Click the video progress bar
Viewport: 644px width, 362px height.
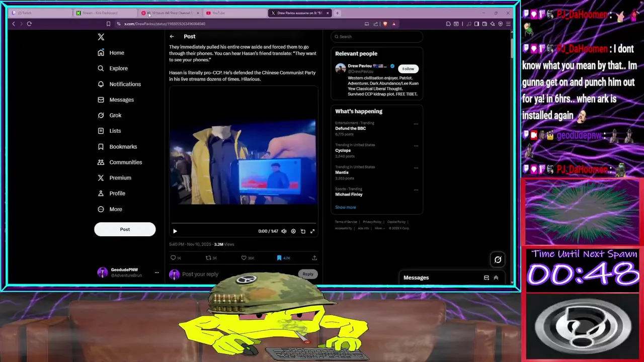[244, 223]
